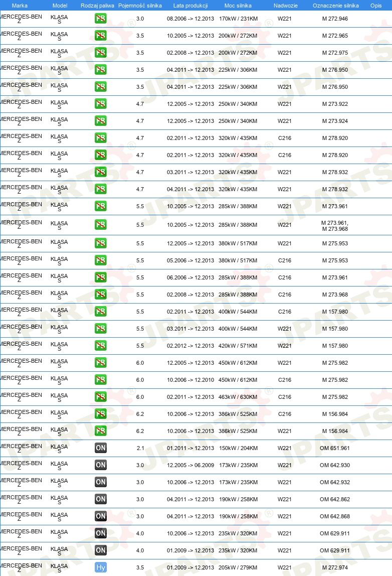
Task: Click the engine code M 273.924
Action: (335, 121)
